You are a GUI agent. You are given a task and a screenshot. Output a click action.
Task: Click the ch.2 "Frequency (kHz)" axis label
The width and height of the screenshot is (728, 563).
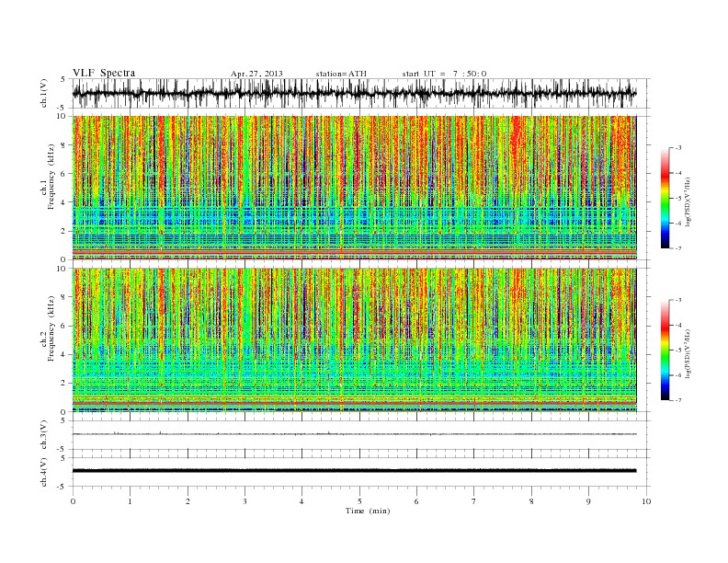pos(51,328)
